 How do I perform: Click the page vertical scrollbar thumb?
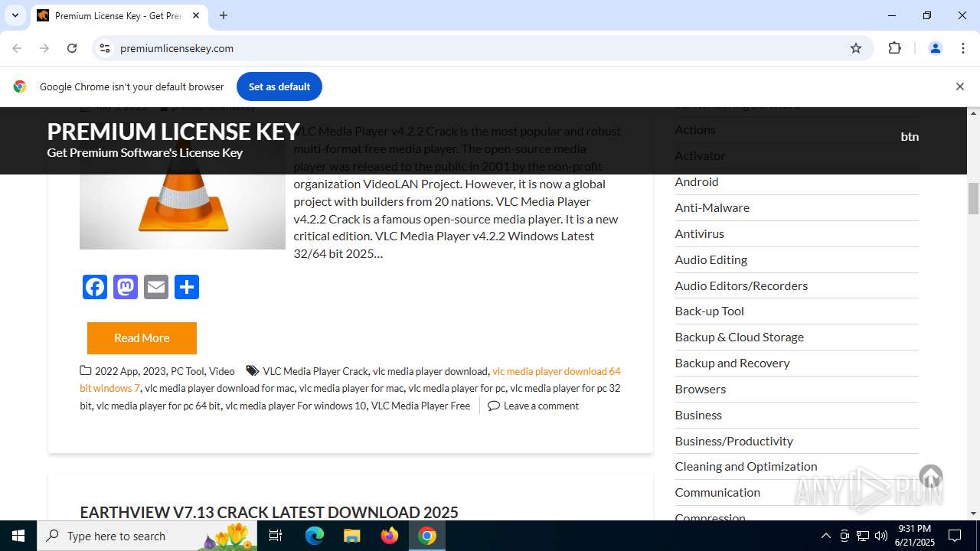tap(974, 199)
